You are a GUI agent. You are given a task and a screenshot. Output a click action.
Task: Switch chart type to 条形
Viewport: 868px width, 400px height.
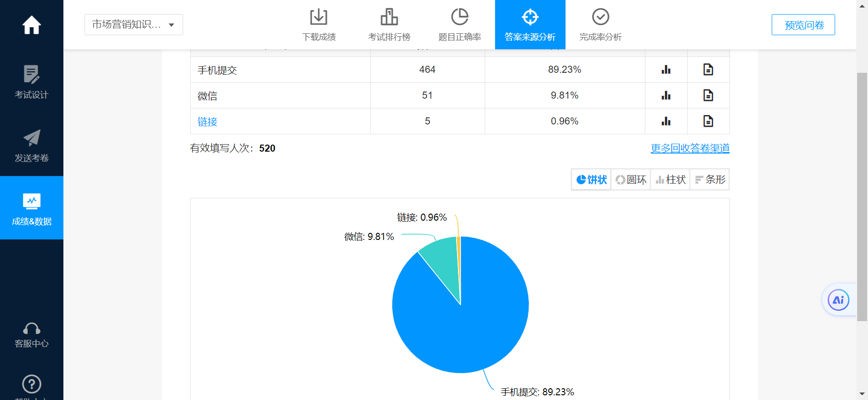710,180
